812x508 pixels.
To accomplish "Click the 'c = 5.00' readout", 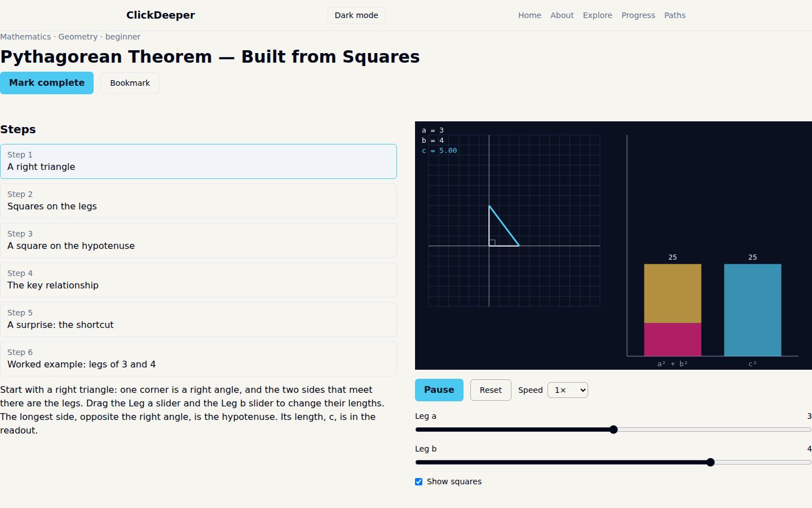I will coord(439,151).
